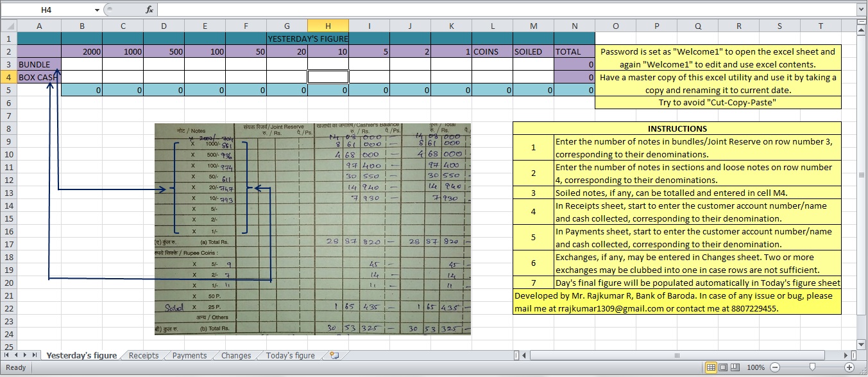Select the Normal view icon in status bar
Screen dimensions: 868x377
point(711,367)
